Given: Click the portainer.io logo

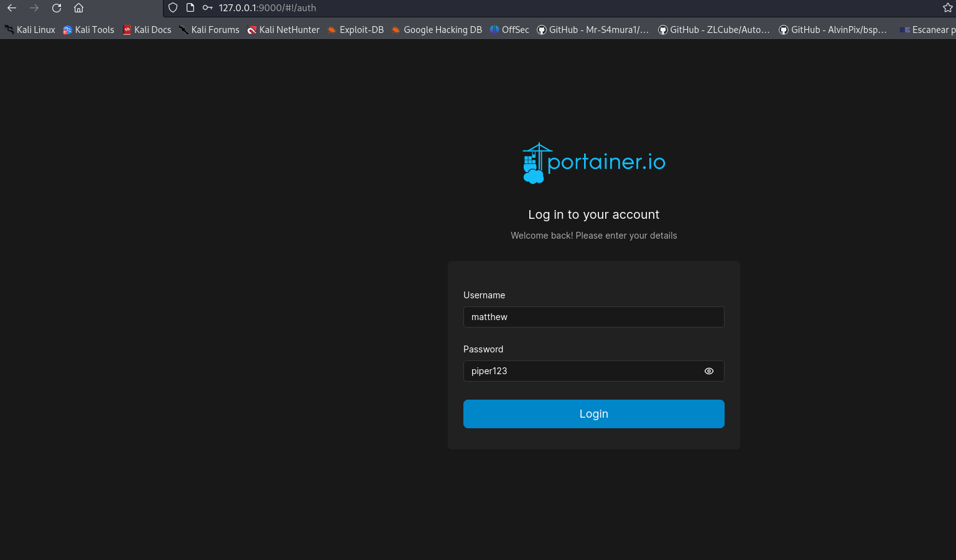Looking at the screenshot, I should pos(594,163).
